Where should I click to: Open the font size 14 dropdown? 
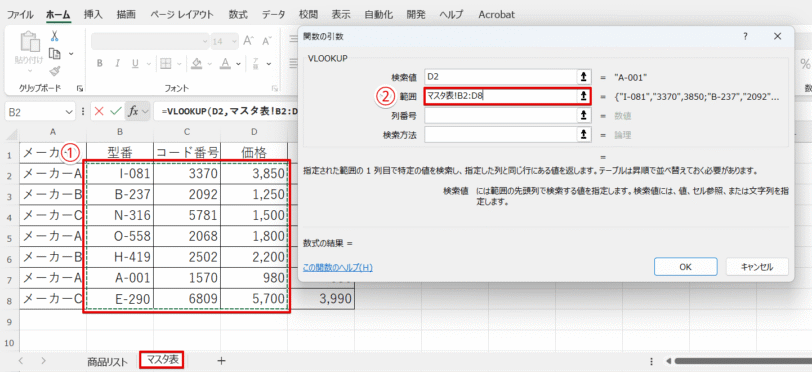pyautogui.click(x=234, y=41)
